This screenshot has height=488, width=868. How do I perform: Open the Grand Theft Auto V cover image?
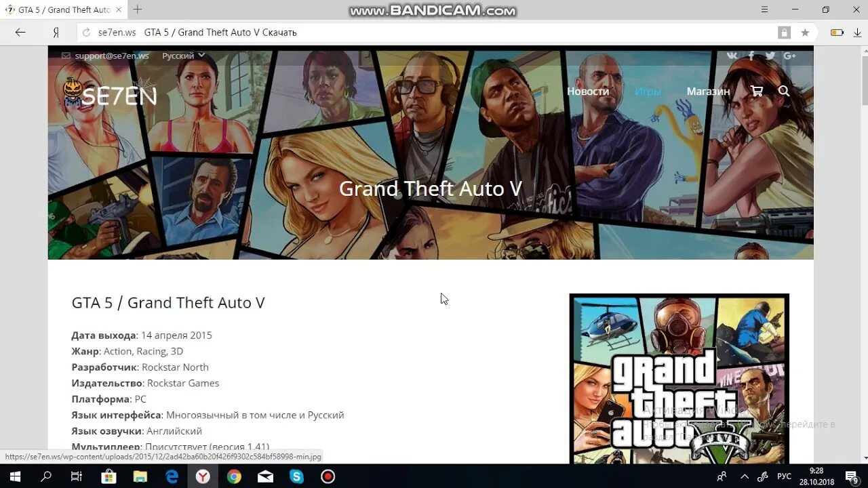click(x=678, y=380)
